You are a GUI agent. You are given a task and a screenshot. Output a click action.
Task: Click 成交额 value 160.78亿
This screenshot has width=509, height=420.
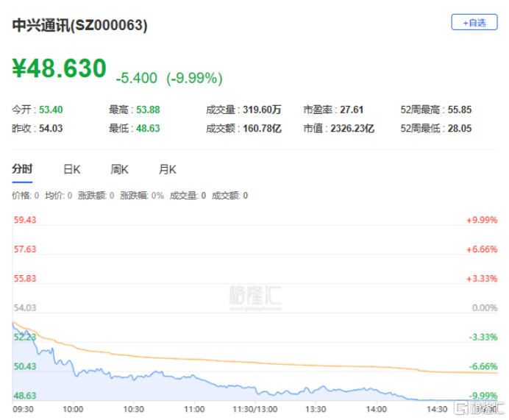pyautogui.click(x=262, y=129)
